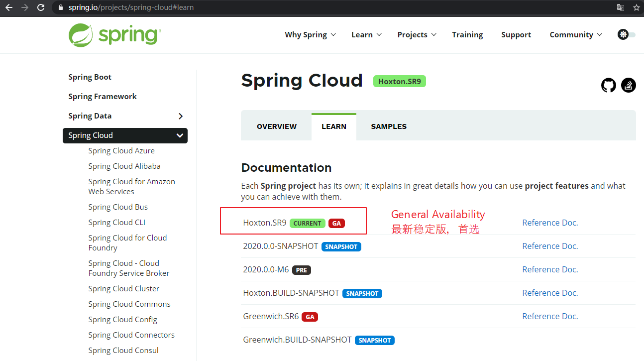Click the SNAPSHOT badge on Greenwich.BUILD-SNAPSHOT
This screenshot has height=361, width=644.
click(375, 340)
